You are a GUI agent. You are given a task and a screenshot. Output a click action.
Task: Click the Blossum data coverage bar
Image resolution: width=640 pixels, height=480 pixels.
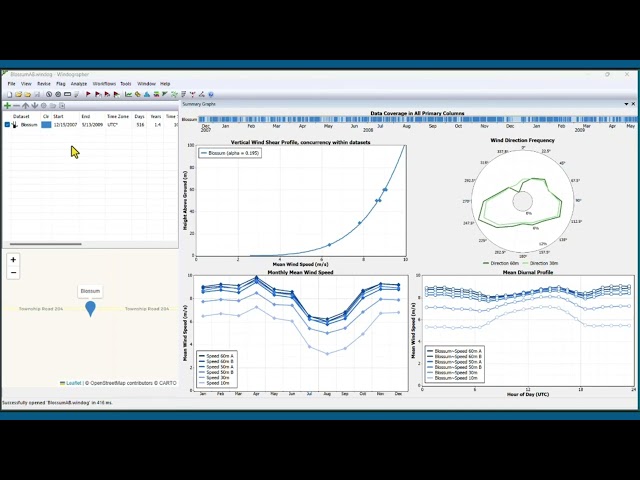pos(417,120)
